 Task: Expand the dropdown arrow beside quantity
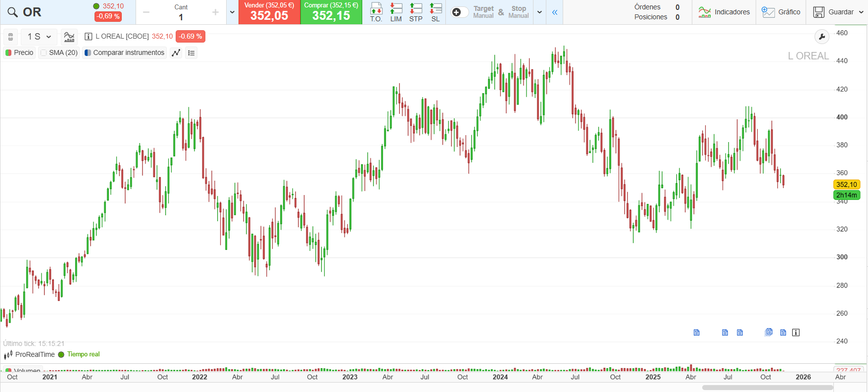(x=232, y=12)
